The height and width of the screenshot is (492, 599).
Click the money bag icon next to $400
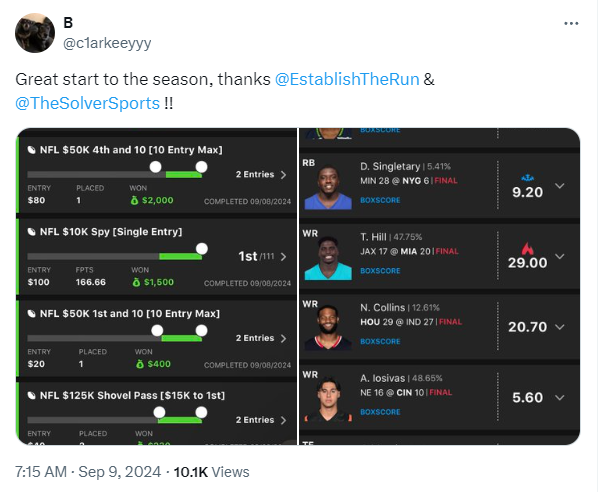click(140, 364)
